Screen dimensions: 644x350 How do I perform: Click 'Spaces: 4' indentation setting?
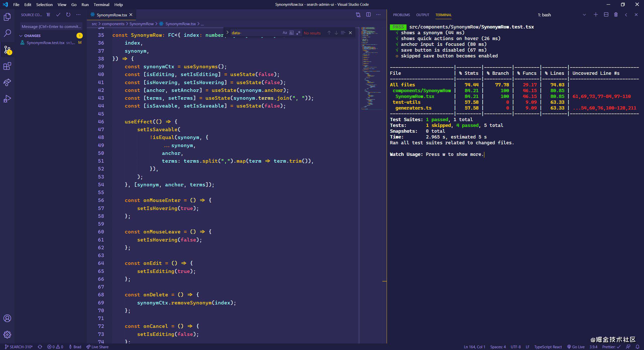498,347
